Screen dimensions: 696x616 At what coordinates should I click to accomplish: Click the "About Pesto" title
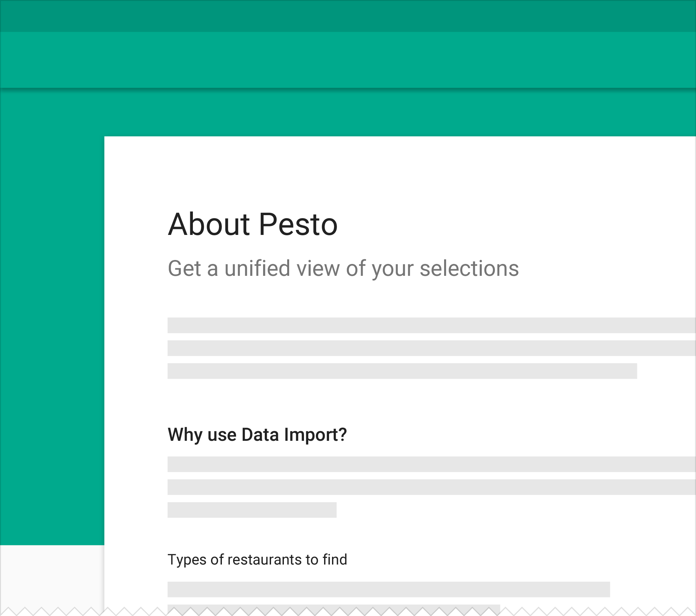tap(253, 225)
